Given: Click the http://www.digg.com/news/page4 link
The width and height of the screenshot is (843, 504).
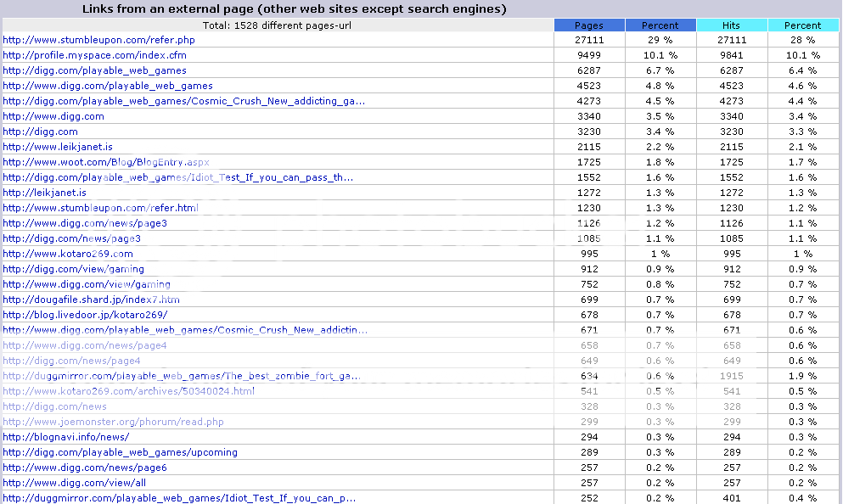Looking at the screenshot, I should 84,345.
